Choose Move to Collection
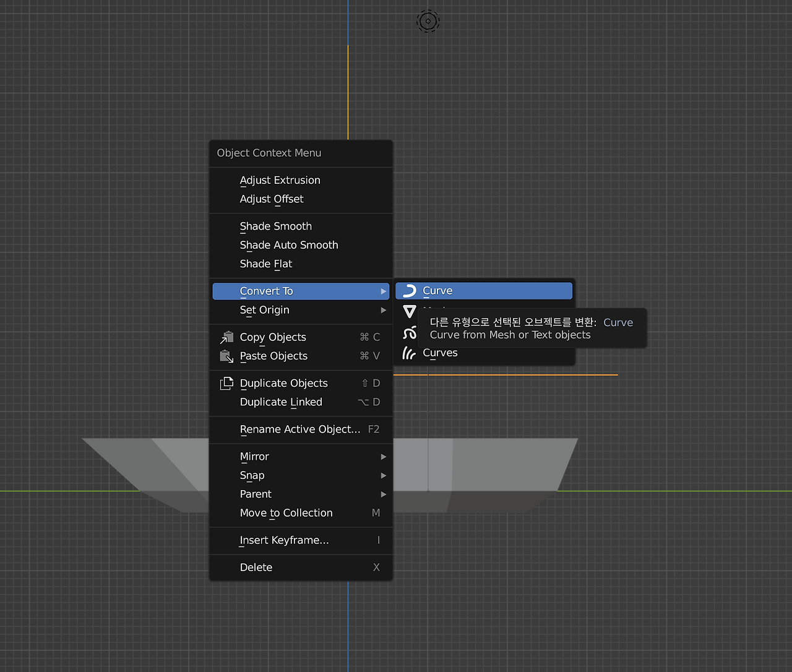Image resolution: width=792 pixels, height=672 pixels. click(x=301, y=513)
